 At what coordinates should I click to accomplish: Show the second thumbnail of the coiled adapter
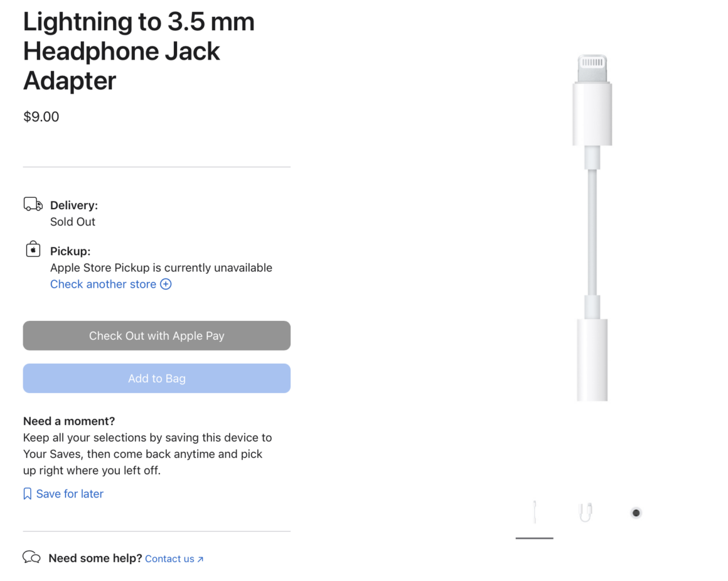click(x=585, y=513)
